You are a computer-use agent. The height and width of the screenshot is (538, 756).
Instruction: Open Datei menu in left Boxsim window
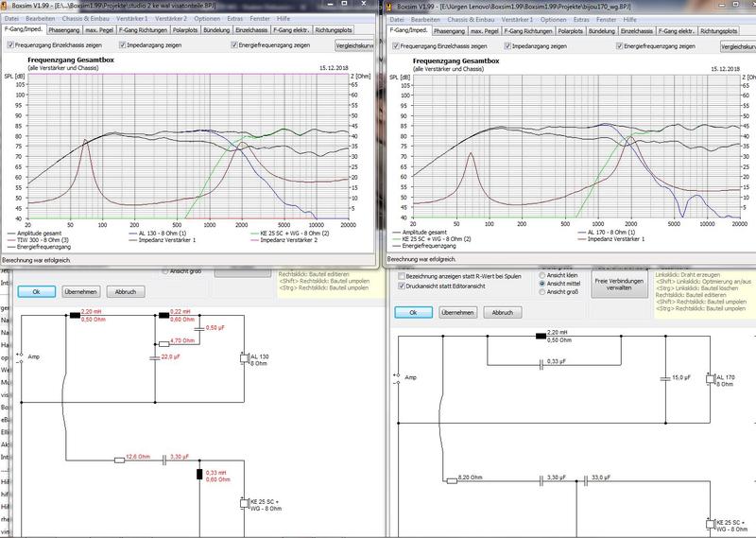point(11,18)
